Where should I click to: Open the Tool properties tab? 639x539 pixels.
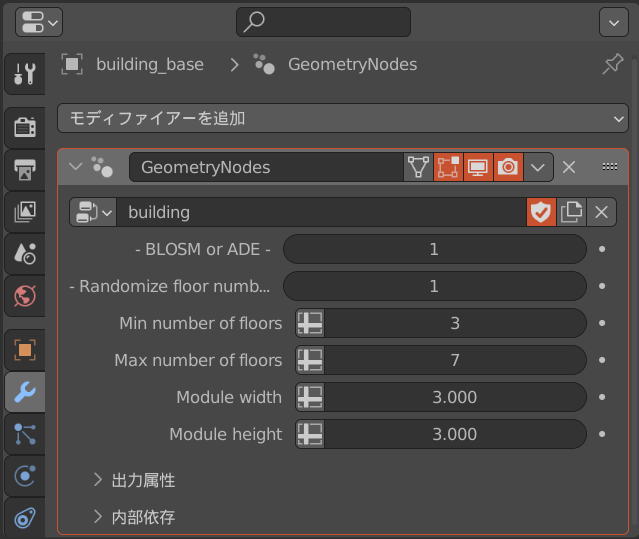[25, 74]
